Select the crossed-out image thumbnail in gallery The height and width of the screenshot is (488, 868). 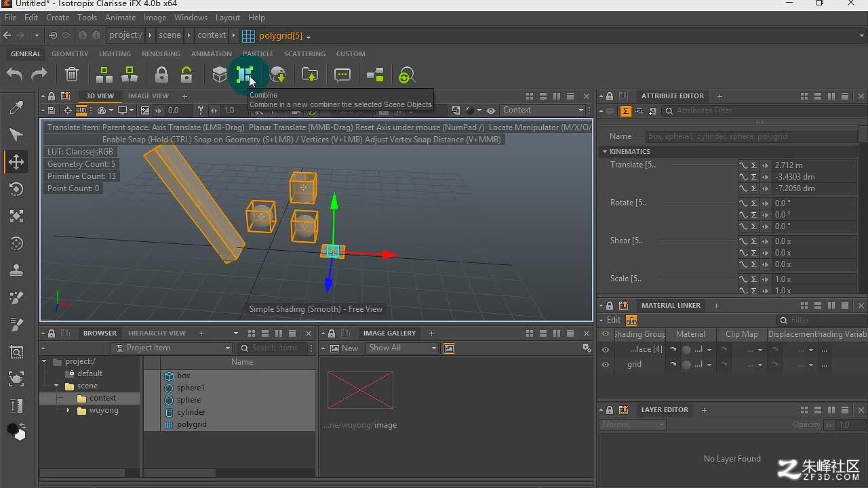click(360, 390)
